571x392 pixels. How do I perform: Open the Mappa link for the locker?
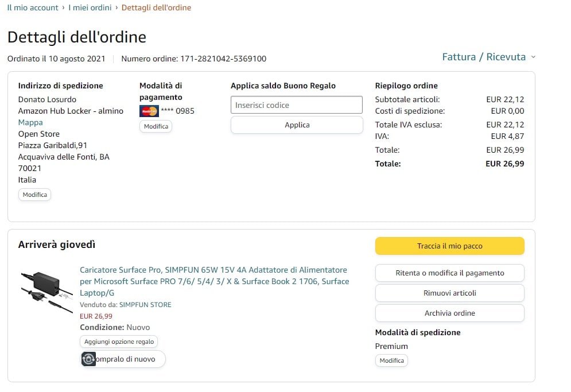pyautogui.click(x=30, y=122)
